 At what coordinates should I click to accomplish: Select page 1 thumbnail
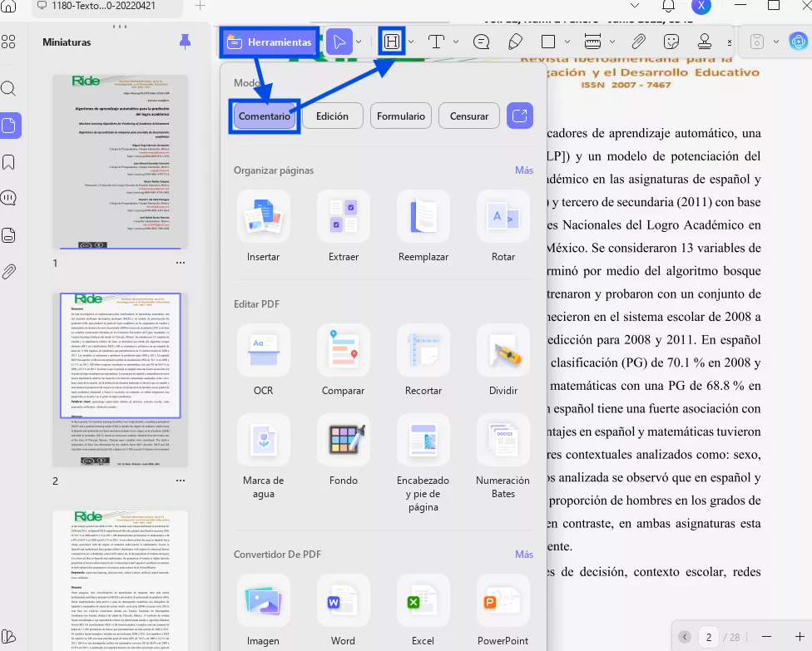point(120,162)
